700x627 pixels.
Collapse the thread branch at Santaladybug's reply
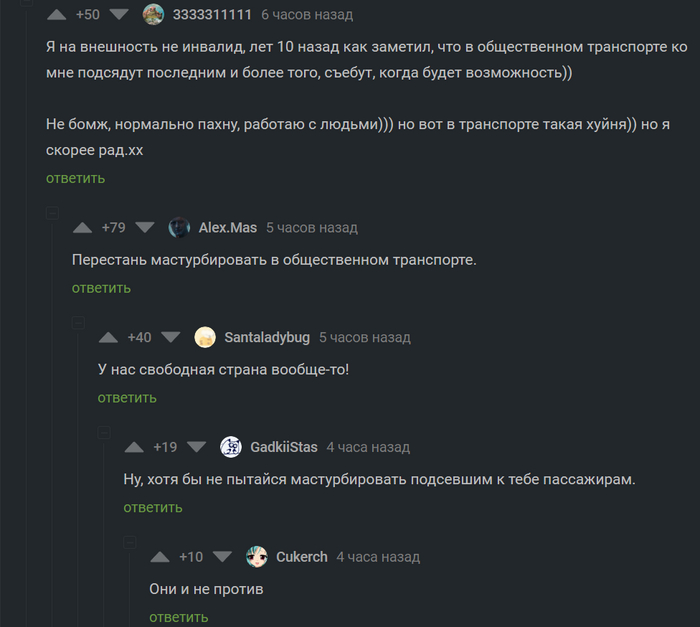77,322
